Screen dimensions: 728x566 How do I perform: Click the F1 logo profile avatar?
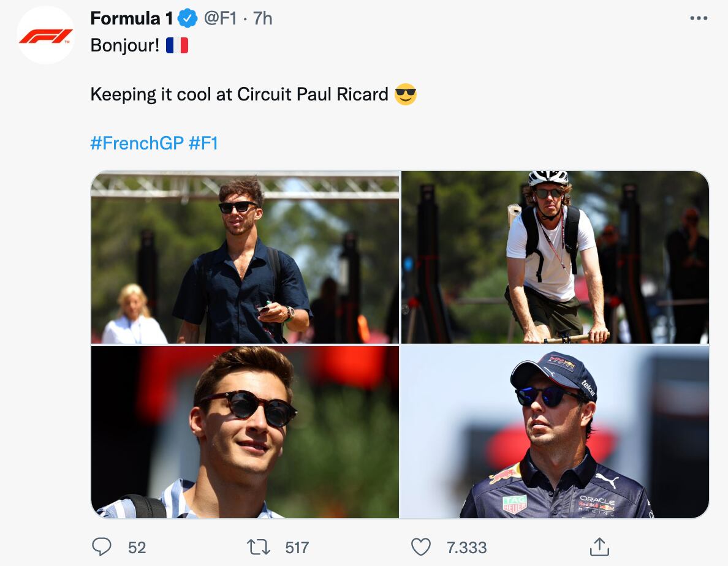46,34
